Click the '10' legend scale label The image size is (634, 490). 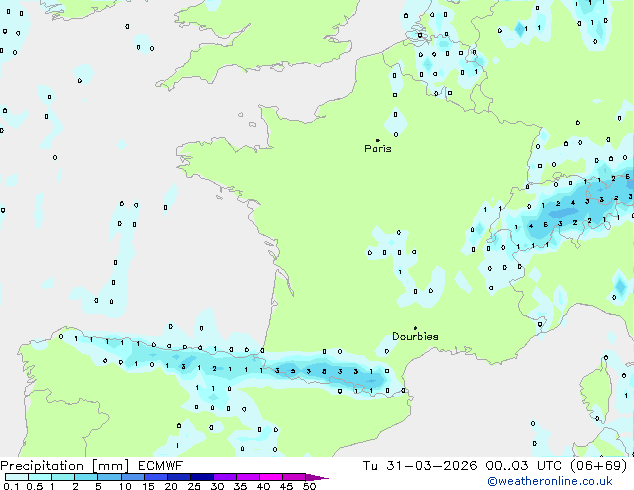tap(125, 486)
